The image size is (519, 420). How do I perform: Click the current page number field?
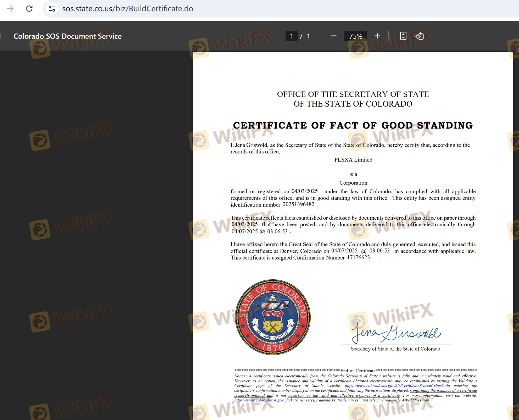coord(291,36)
